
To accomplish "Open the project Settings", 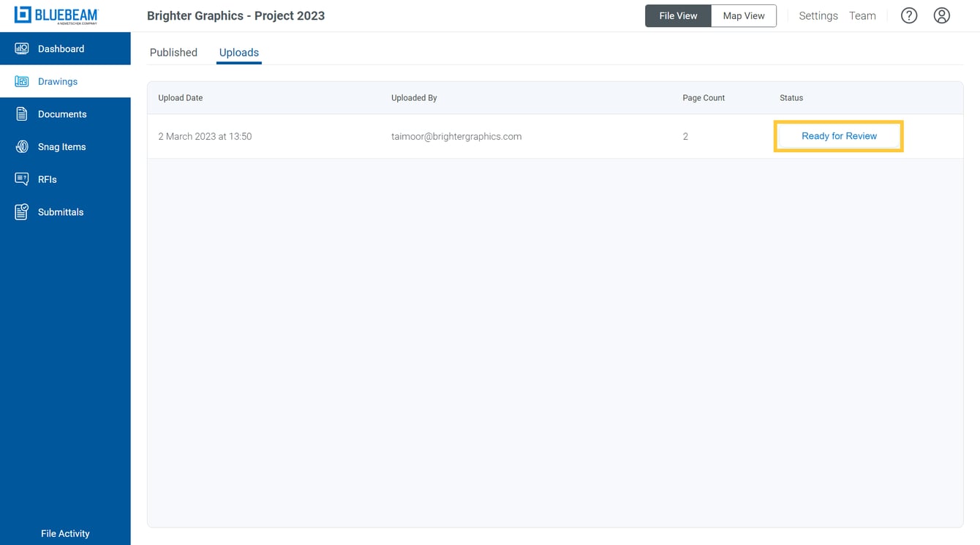I will click(818, 15).
